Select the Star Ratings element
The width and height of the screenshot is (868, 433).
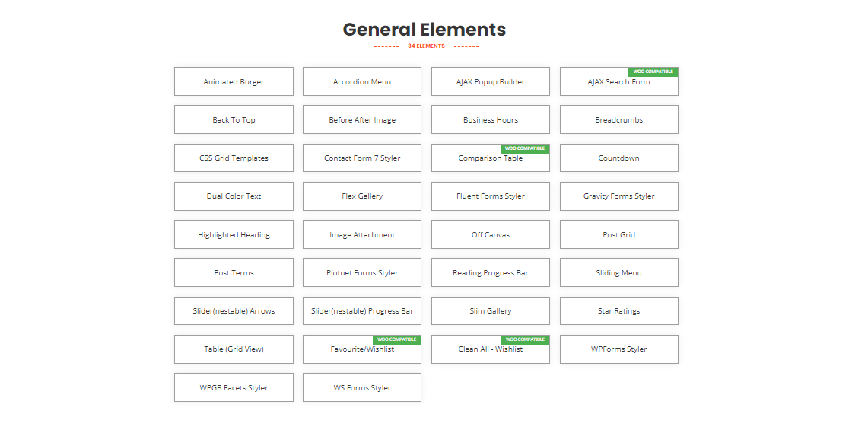click(x=618, y=310)
